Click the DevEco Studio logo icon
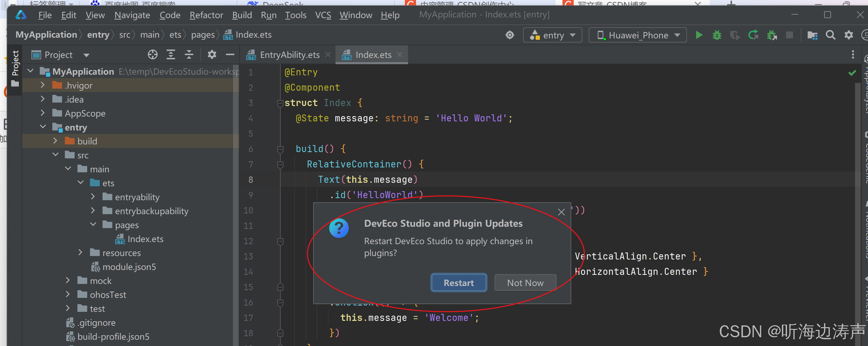 pyautogui.click(x=21, y=15)
